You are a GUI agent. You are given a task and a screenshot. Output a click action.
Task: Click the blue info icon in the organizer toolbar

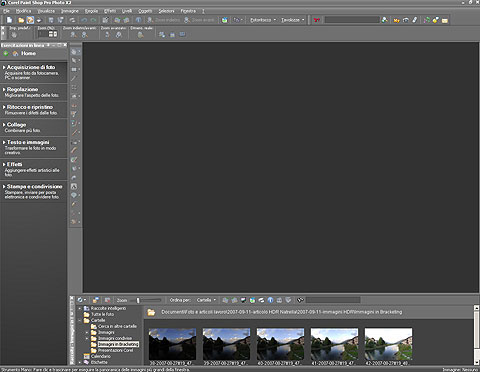pyautogui.click(x=270, y=300)
